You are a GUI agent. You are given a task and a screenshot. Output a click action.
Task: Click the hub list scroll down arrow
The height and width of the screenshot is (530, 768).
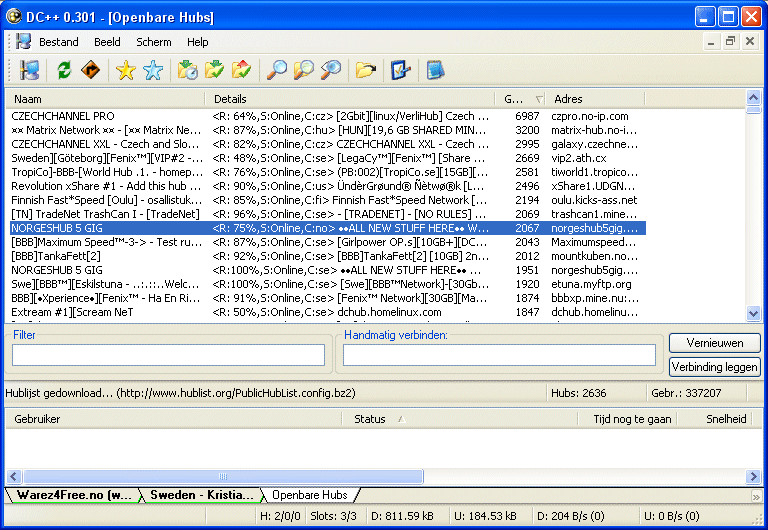coord(753,313)
